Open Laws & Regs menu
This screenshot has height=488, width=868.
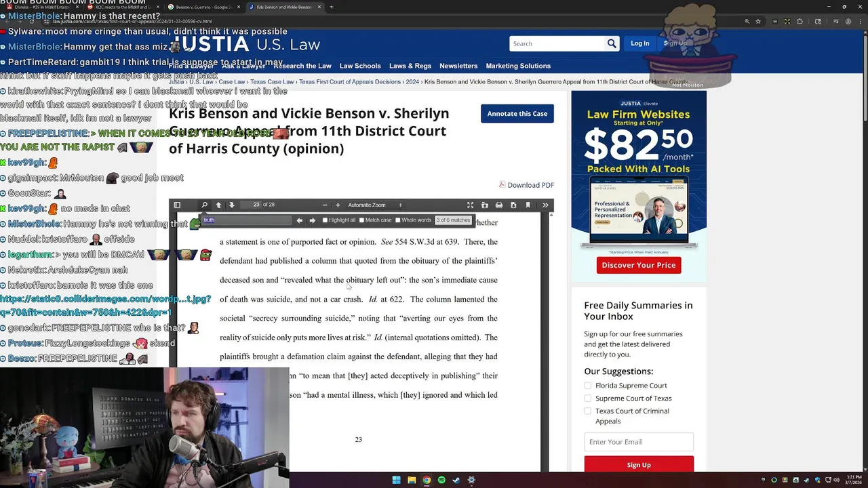[x=410, y=66]
